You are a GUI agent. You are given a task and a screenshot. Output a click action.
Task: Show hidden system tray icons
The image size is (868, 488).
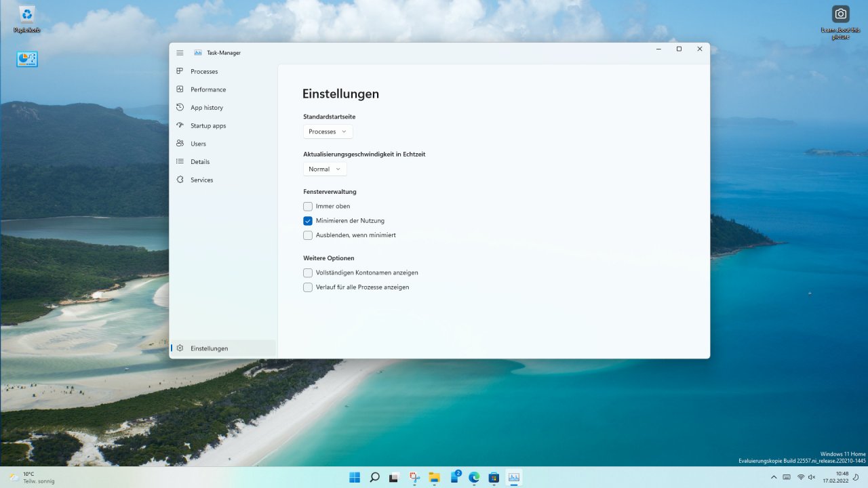pyautogui.click(x=774, y=477)
